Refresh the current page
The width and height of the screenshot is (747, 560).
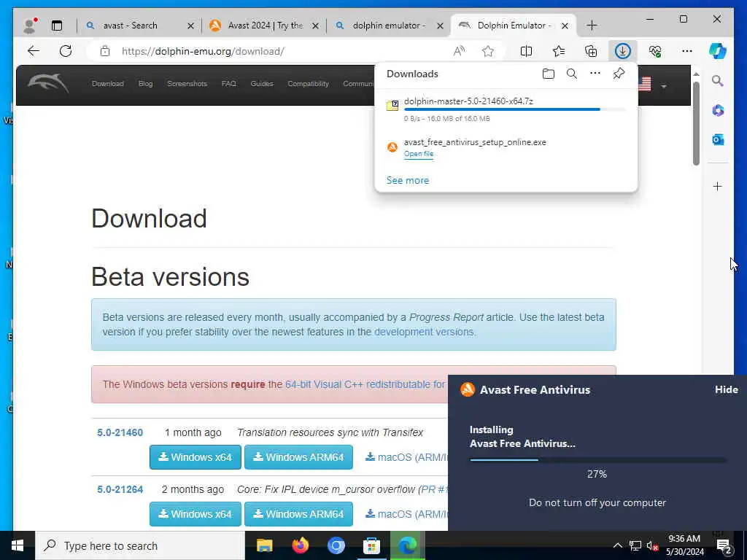(x=66, y=51)
